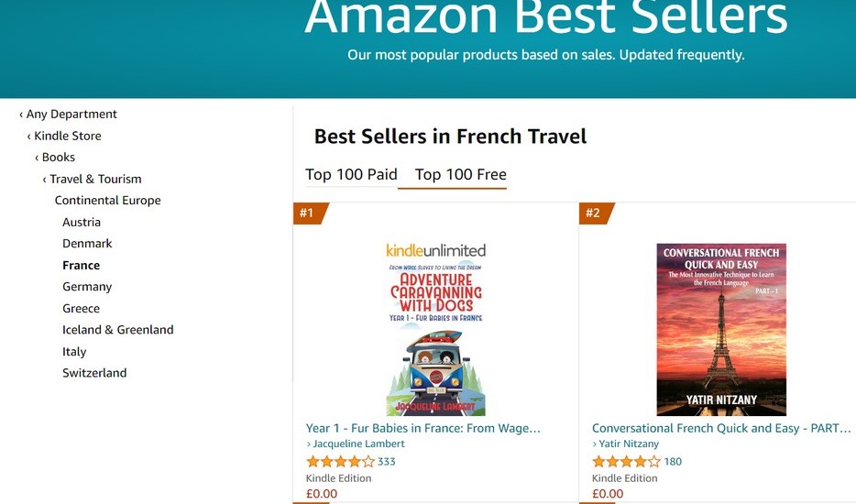Open the Italy category link

(x=74, y=352)
